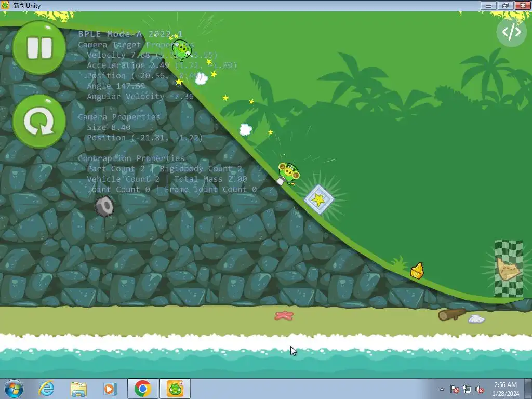Close the Unity game window

[523, 5]
